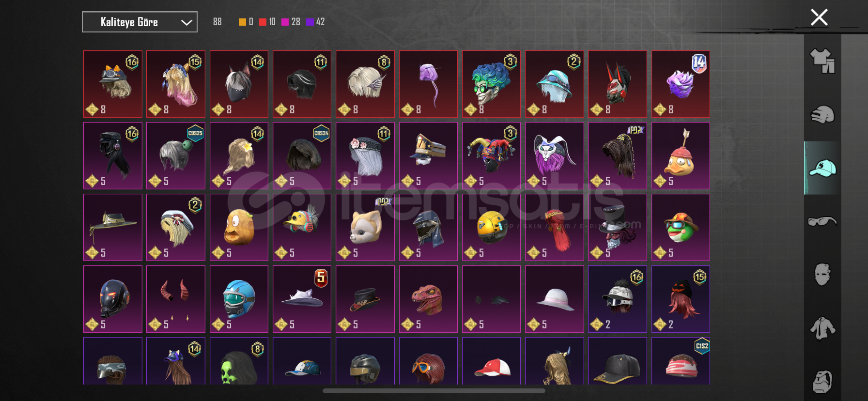Pick the red dinosaur head mask

(428, 299)
